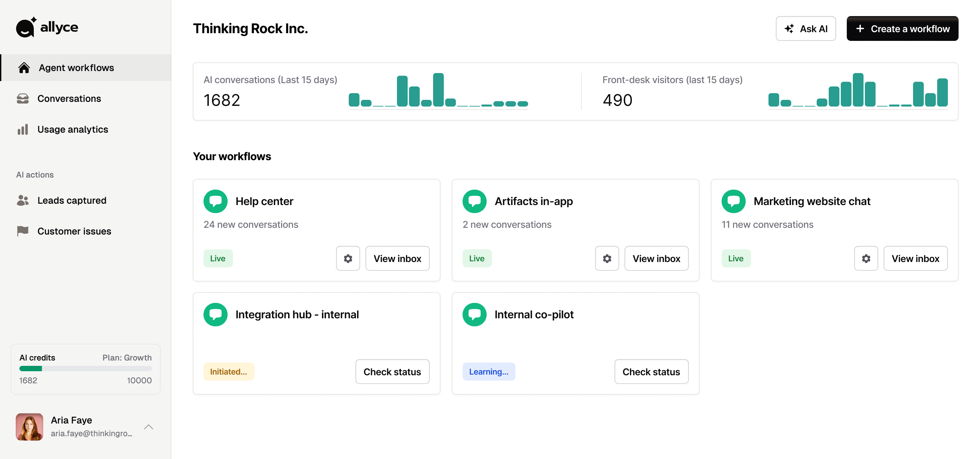Click Aria Faye's profile photo
This screenshot has height=459, width=980.
click(x=29, y=427)
